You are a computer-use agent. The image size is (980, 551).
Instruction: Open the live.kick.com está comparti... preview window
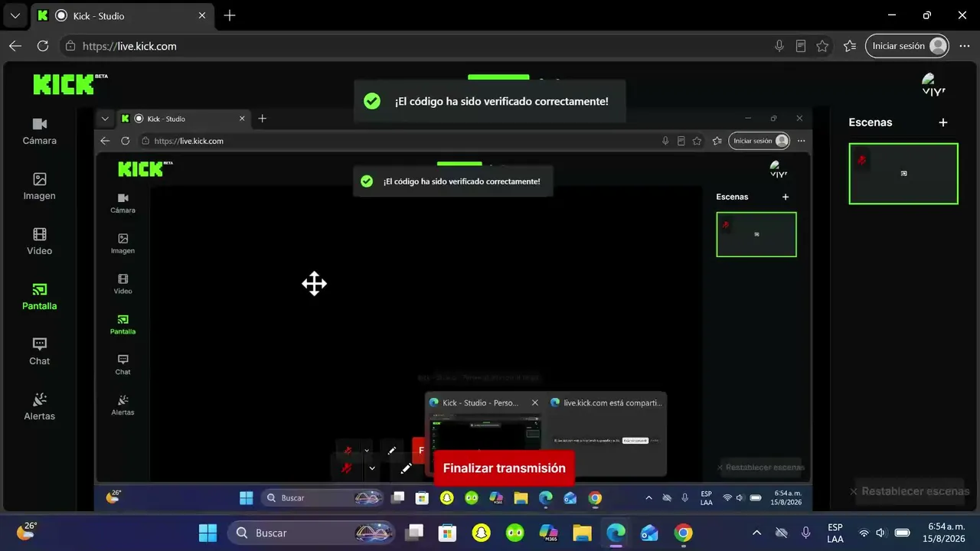tap(606, 435)
